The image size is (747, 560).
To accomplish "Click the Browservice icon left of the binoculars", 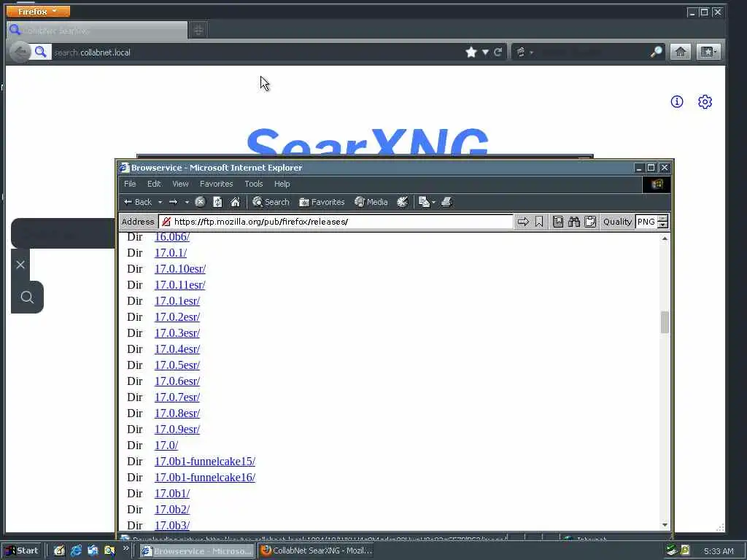I will [x=558, y=222].
